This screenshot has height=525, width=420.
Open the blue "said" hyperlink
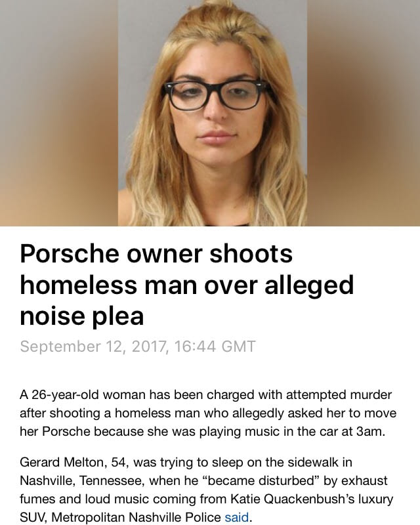click(x=236, y=517)
